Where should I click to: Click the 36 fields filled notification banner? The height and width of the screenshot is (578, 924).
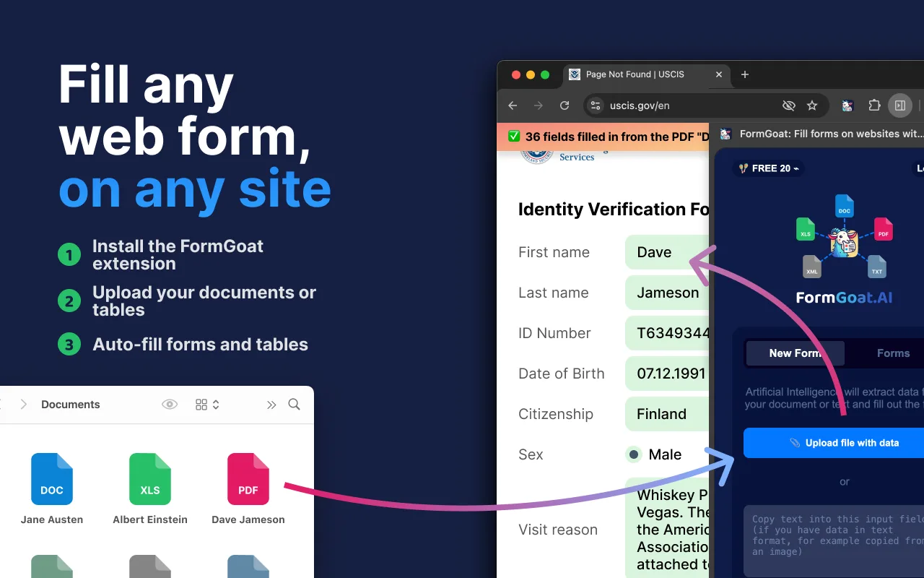click(603, 137)
